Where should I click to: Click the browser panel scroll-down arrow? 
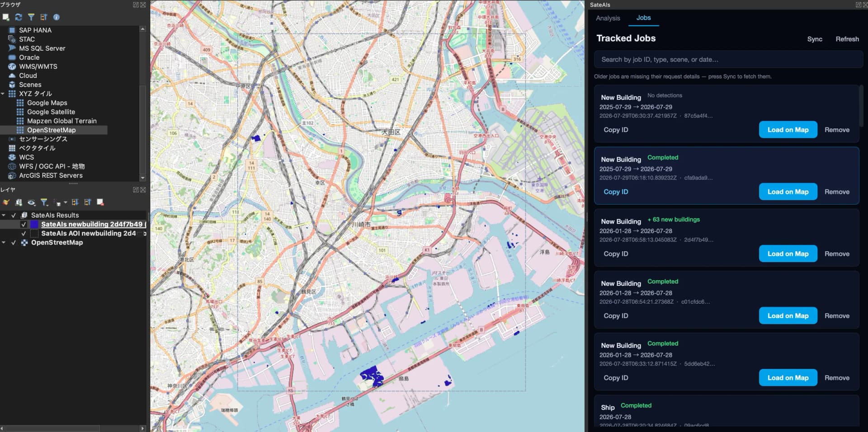coord(143,178)
